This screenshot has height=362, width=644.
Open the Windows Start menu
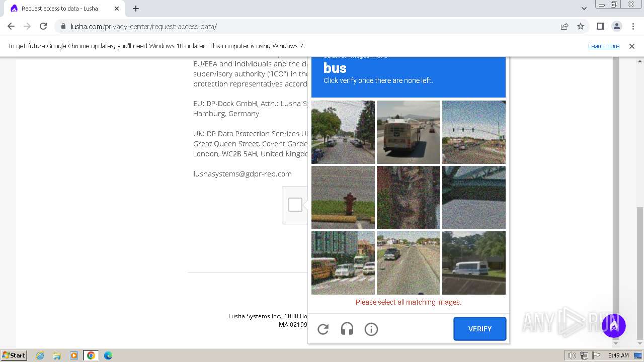point(14,355)
